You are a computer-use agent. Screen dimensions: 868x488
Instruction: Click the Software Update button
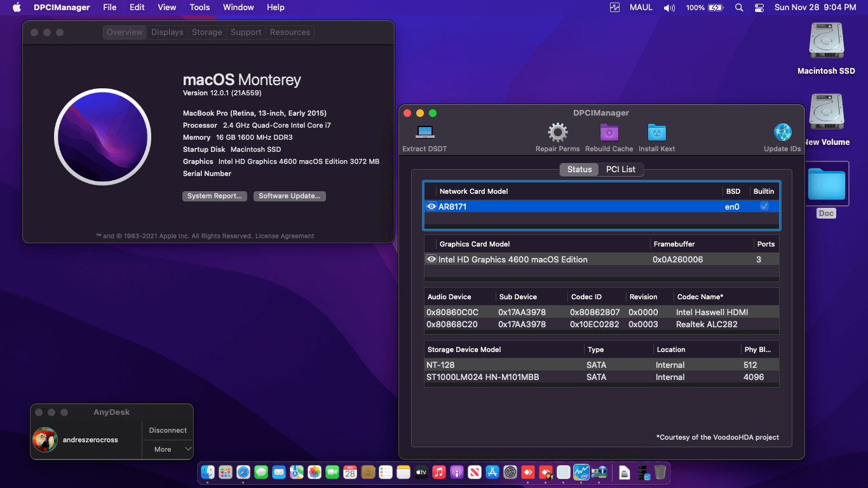[x=289, y=196]
